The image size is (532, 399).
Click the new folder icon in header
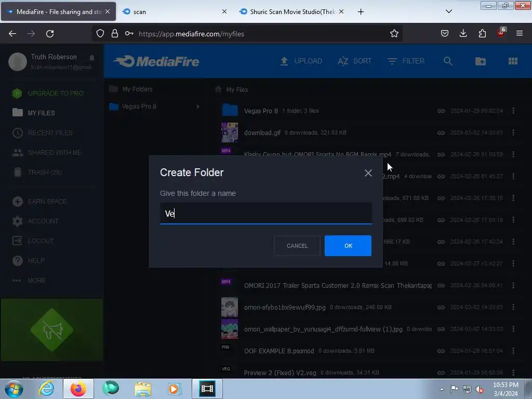tap(481, 61)
